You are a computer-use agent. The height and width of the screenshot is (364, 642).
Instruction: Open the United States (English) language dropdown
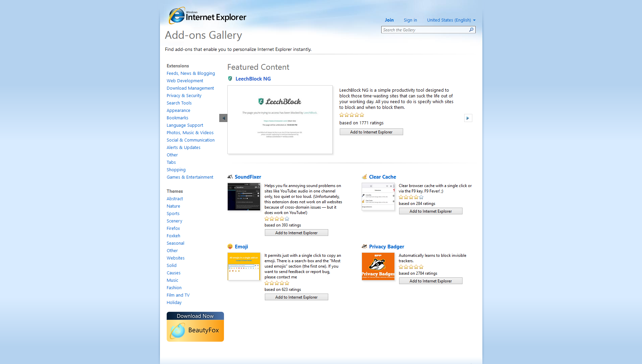(451, 20)
